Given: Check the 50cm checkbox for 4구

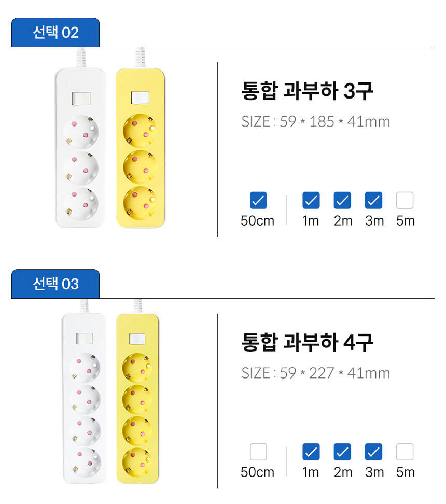Looking at the screenshot, I should (x=258, y=452).
